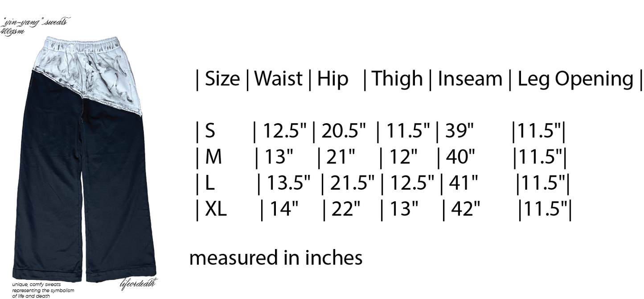Select the M size row label
The width and height of the screenshot is (644, 299).
[x=213, y=157]
